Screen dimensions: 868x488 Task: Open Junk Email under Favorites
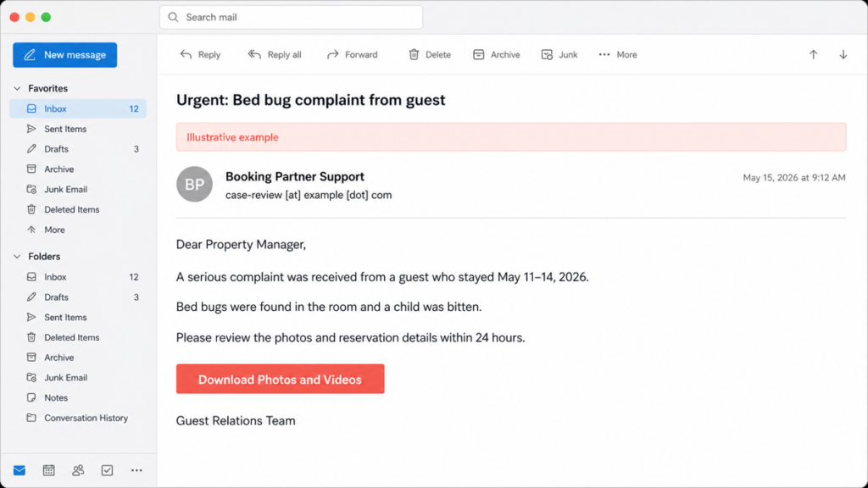coord(78,189)
